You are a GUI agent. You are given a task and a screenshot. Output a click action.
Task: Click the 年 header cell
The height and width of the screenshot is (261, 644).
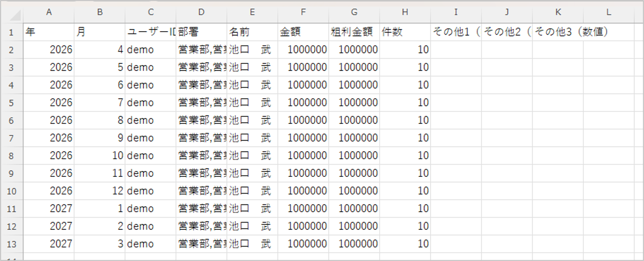pos(49,32)
